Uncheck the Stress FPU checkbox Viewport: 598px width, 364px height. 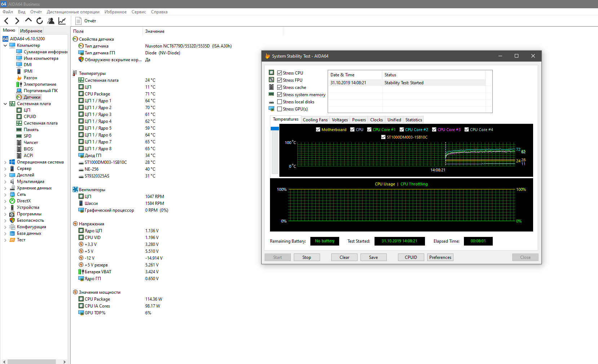point(279,80)
